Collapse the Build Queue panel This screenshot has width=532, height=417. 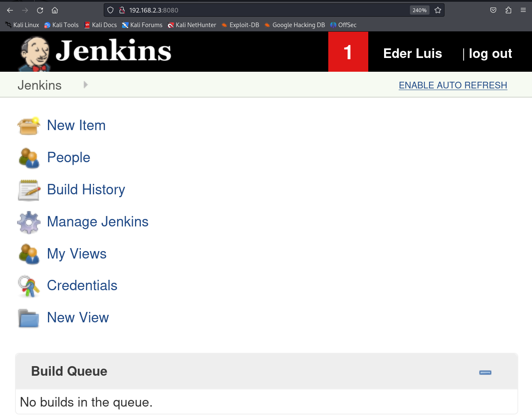coord(485,372)
